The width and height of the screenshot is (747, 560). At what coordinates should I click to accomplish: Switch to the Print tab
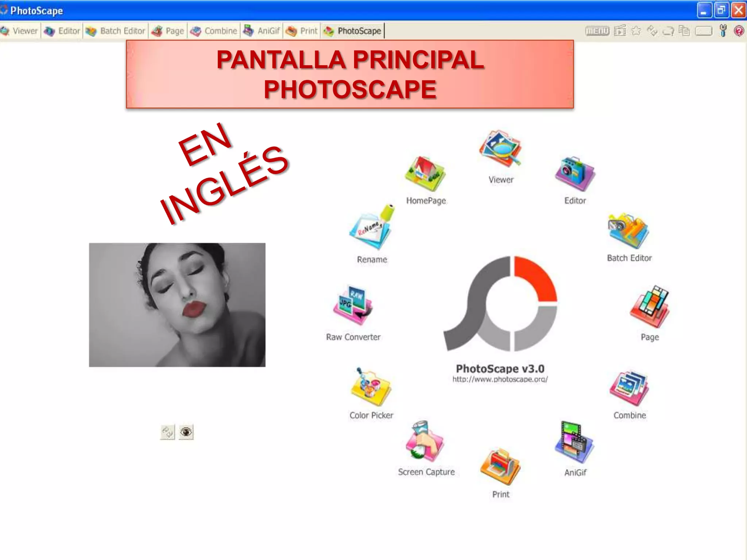302,31
